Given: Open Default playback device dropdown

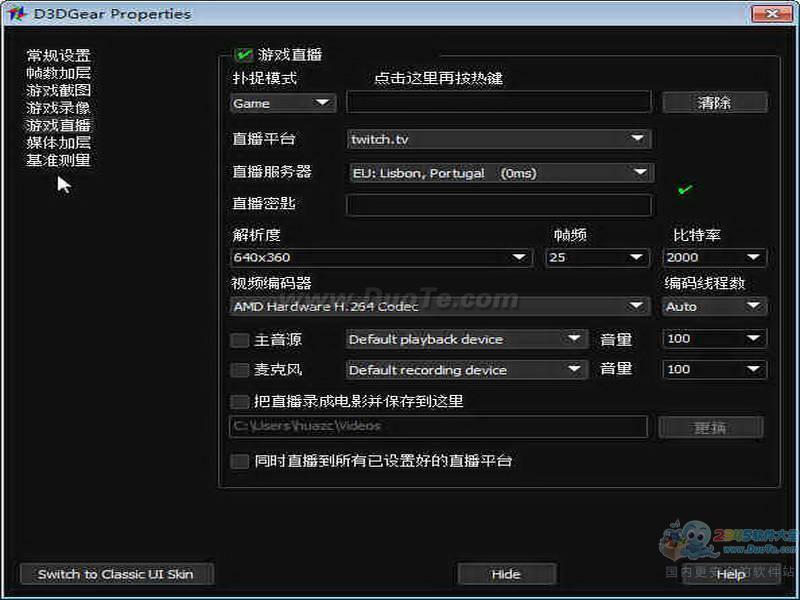Looking at the screenshot, I should pos(466,339).
